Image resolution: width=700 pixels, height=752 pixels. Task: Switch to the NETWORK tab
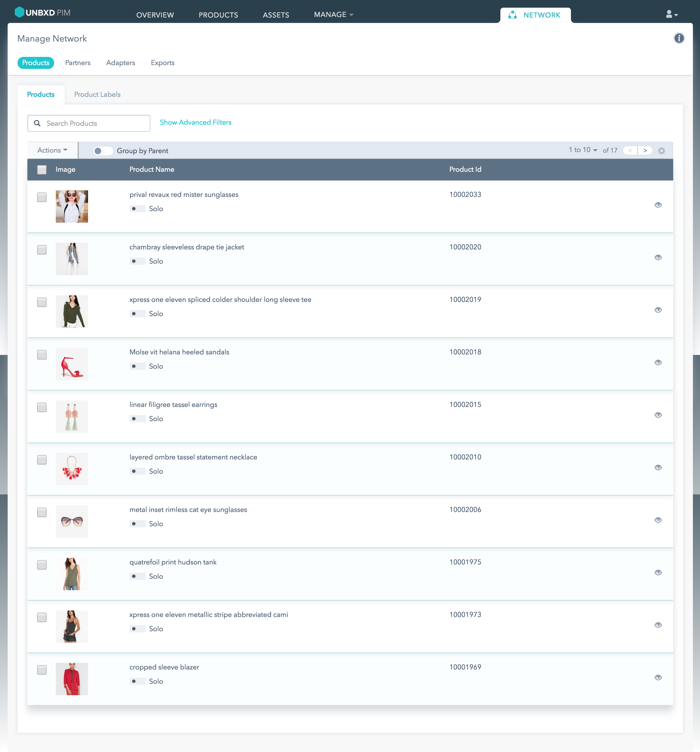click(x=535, y=15)
